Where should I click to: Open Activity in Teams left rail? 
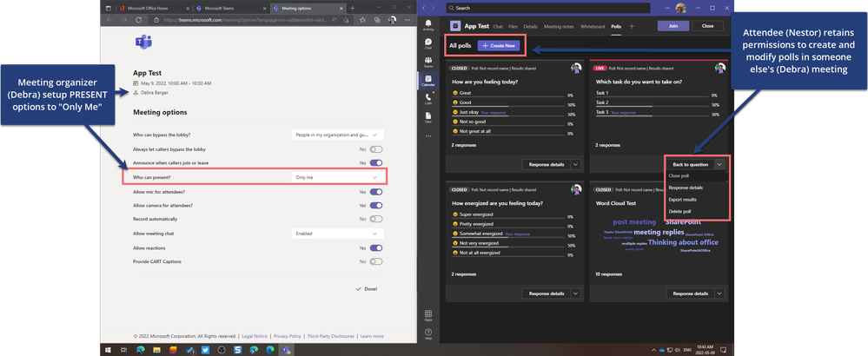click(427, 24)
